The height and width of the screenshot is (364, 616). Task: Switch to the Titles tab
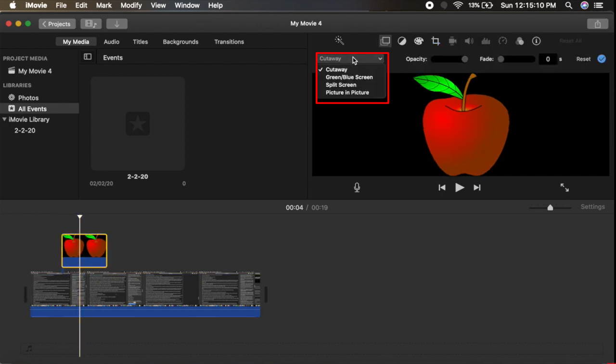(x=140, y=42)
